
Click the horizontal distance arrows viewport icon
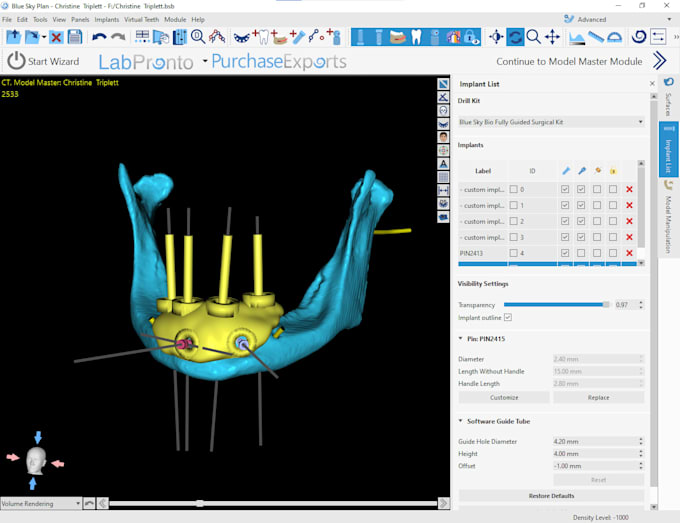click(x=443, y=190)
